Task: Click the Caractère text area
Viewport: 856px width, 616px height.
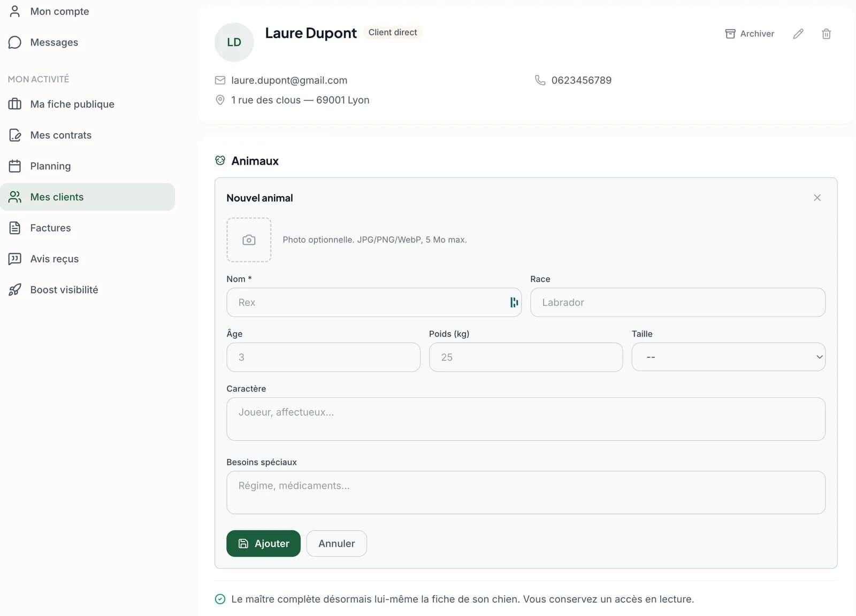Action: click(x=526, y=419)
